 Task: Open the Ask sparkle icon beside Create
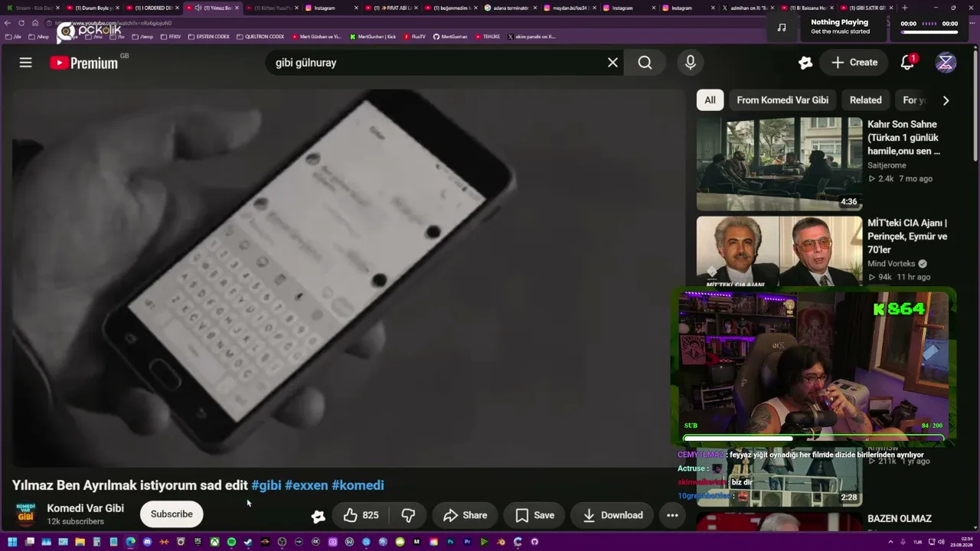pos(805,63)
